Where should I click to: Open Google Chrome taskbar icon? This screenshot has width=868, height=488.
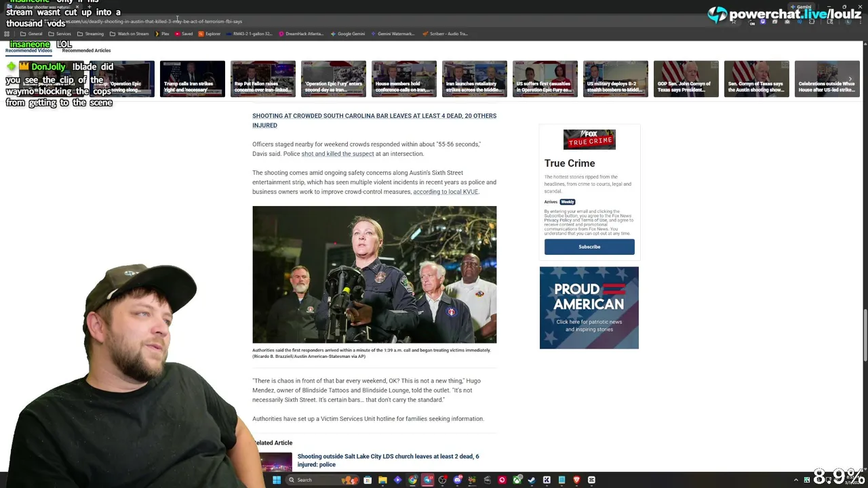point(413,480)
